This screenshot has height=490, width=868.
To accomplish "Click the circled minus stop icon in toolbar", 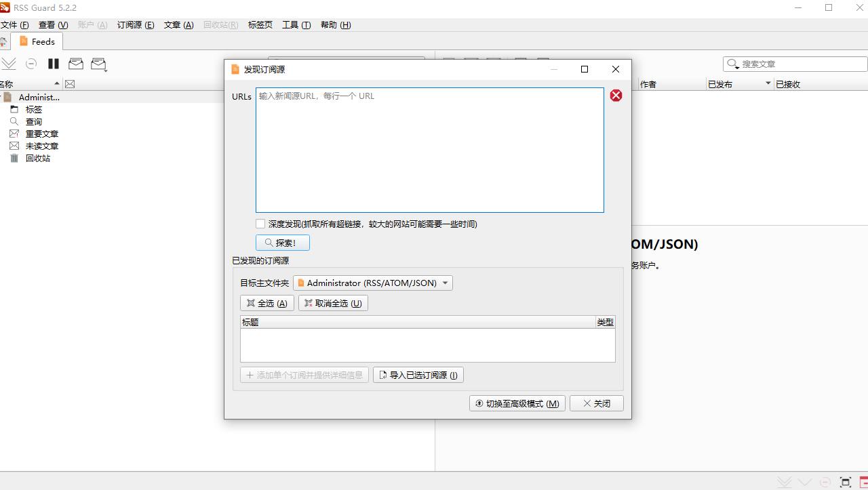I will coord(31,64).
